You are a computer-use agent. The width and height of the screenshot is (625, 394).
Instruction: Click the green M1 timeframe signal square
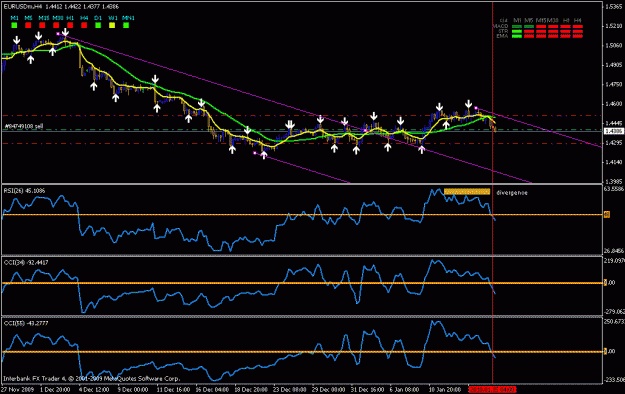pos(14,25)
